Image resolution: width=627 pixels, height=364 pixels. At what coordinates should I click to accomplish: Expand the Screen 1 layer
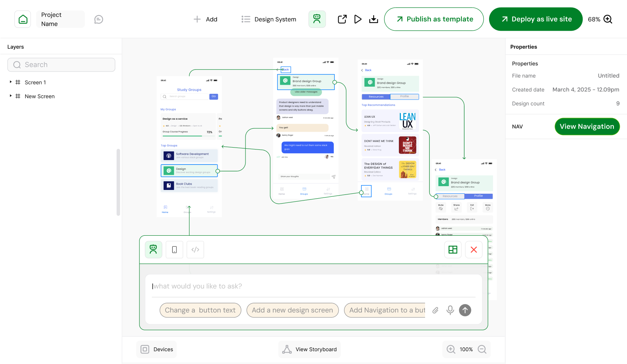coord(11,82)
